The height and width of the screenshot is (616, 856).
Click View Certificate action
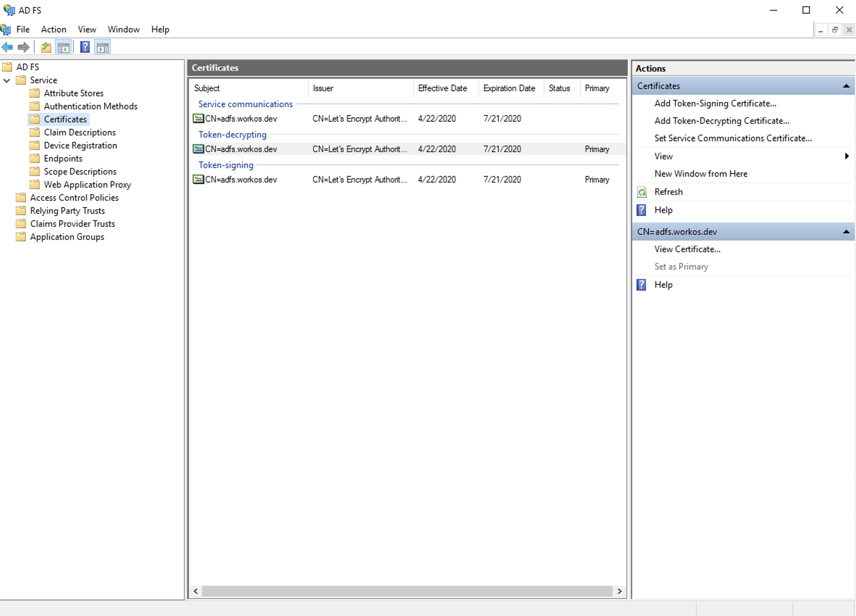687,249
